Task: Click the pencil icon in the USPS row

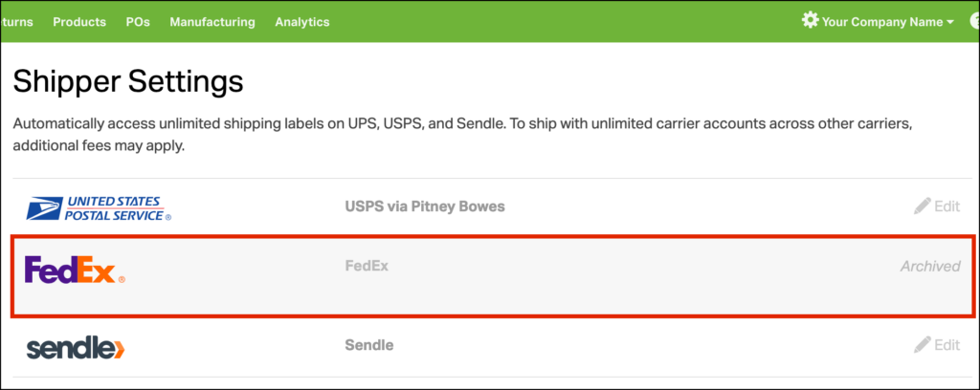Action: click(x=922, y=206)
